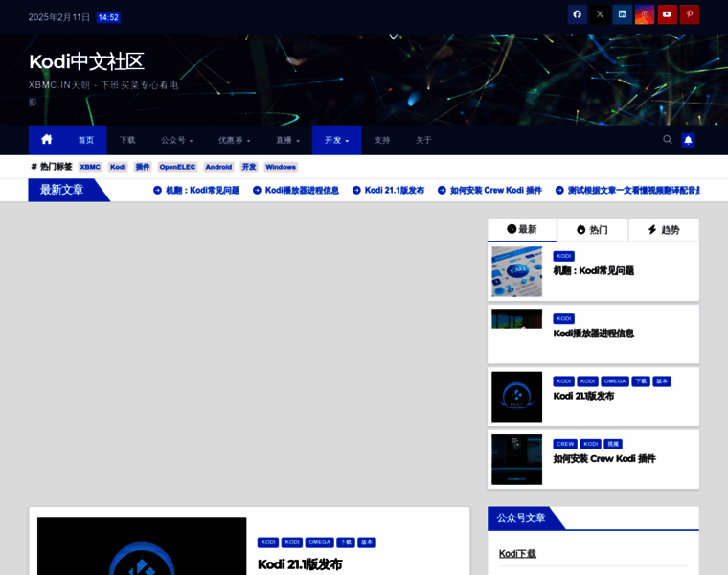Image resolution: width=728 pixels, height=575 pixels.
Task: Select the Kodi hot tag
Action: pos(118,167)
